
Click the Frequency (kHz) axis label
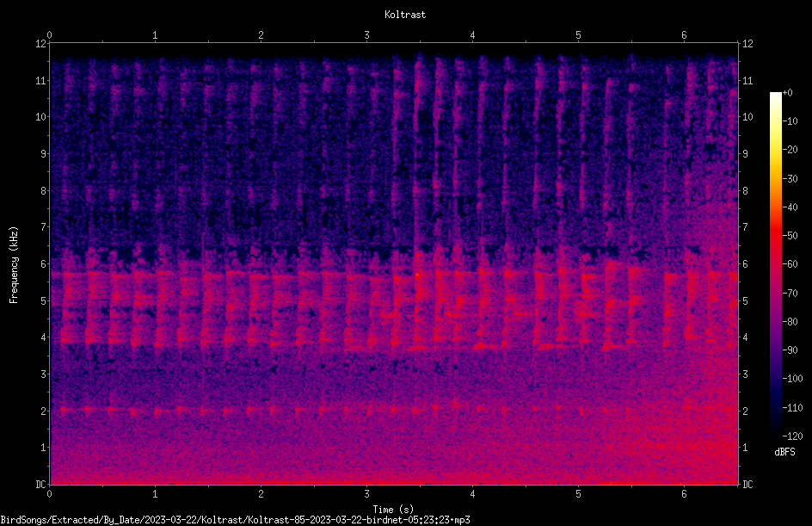(14, 264)
